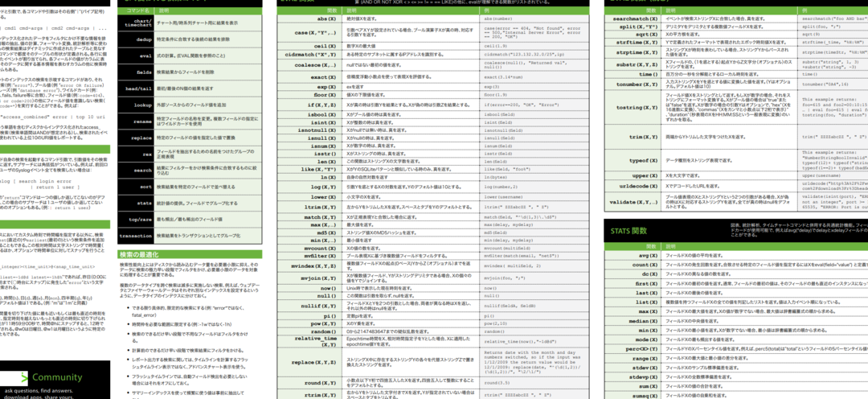
Task: Click the 'floor(X)' function name
Action: 323,95
